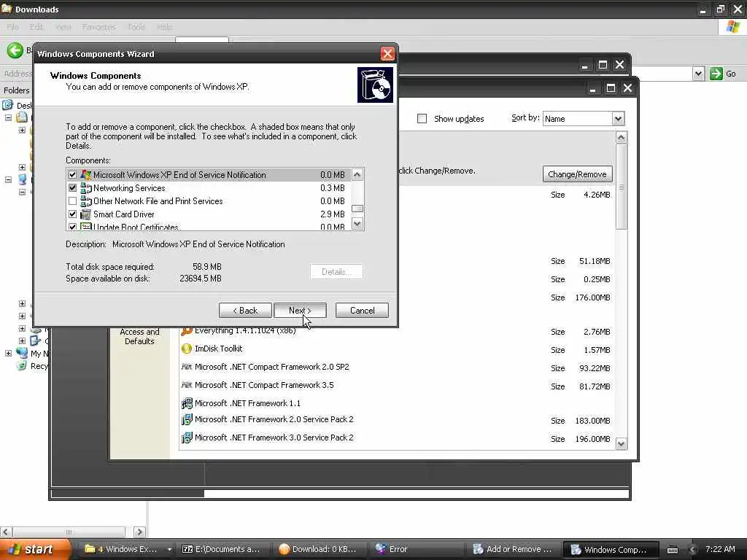This screenshot has height=560, width=747.
Task: Go back with the Back button
Action: tap(245, 311)
